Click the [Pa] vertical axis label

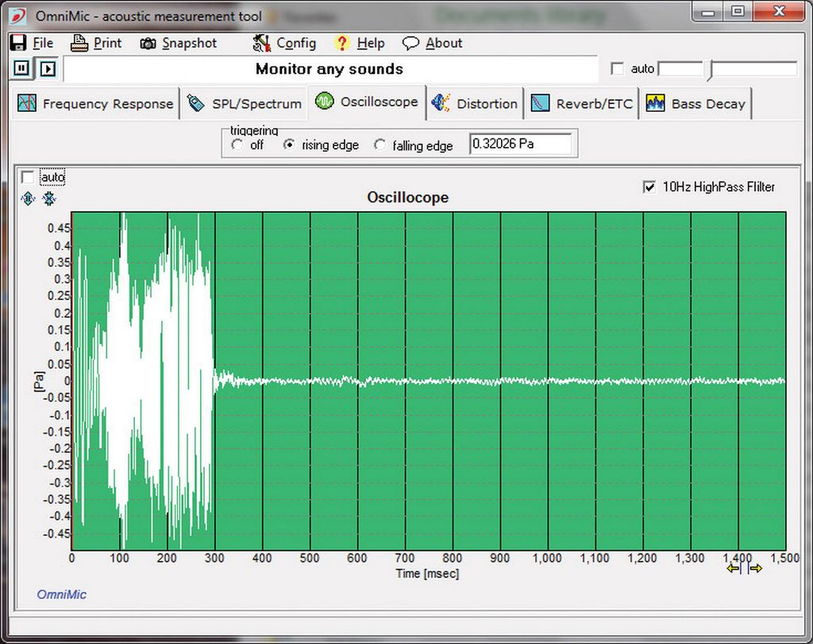pos(39,382)
